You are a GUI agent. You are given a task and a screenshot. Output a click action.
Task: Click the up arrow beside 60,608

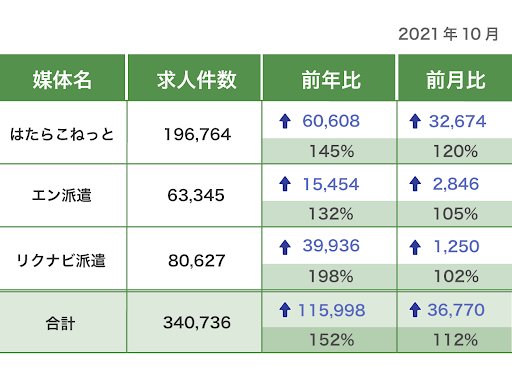point(285,121)
